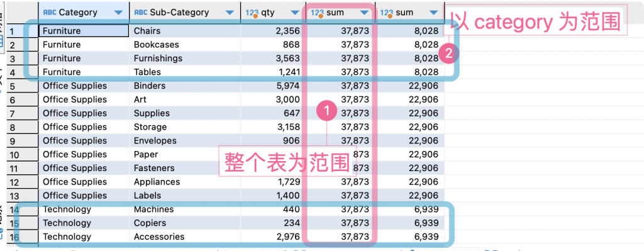The image size is (644, 251).
Task: Open dropdown arrow of the rightmost sum column
Action: tap(433, 13)
